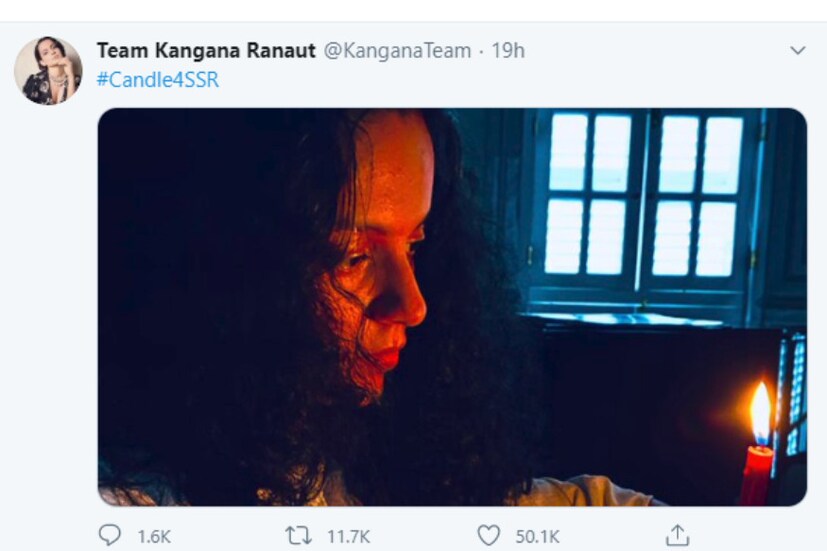Like the tweet with the heart icon
827x551 pixels.
tap(488, 536)
